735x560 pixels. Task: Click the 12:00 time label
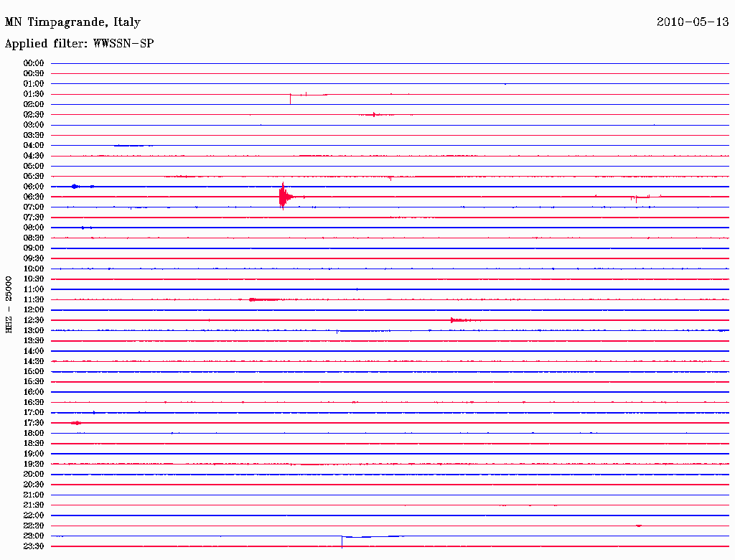pos(34,310)
